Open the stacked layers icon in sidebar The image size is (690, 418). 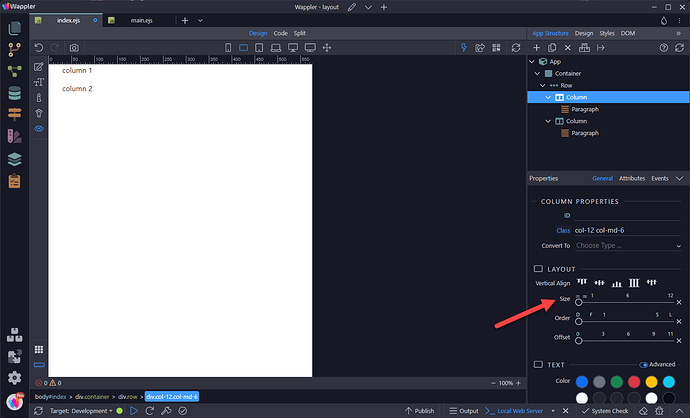15,159
